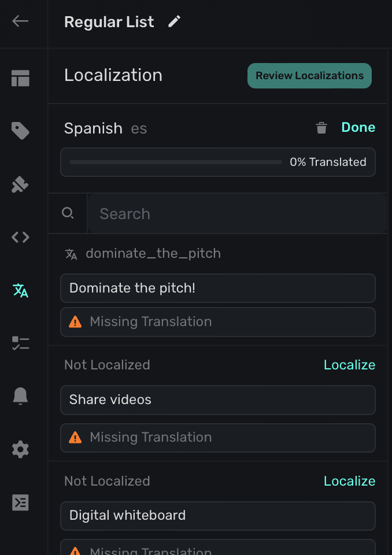The image size is (392, 555).
Task: Open the tag icon panel
Action: tap(20, 131)
